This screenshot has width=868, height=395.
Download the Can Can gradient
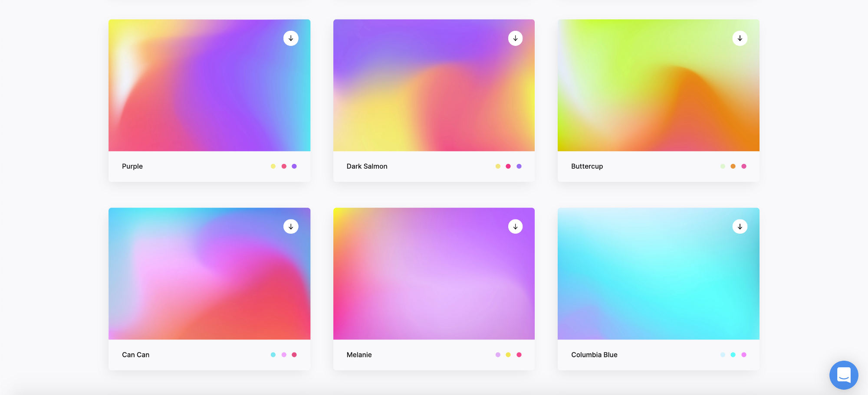[291, 226]
